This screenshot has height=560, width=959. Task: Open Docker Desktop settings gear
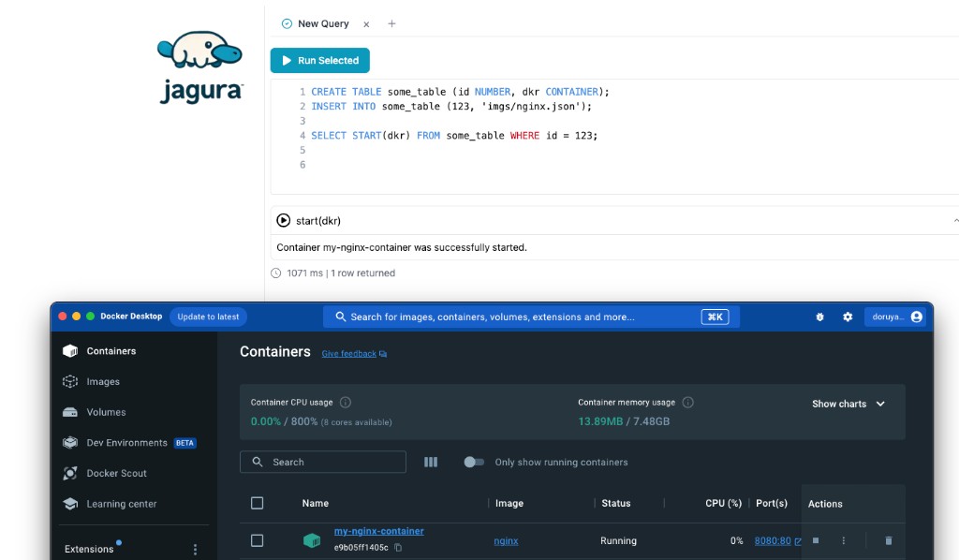848,317
